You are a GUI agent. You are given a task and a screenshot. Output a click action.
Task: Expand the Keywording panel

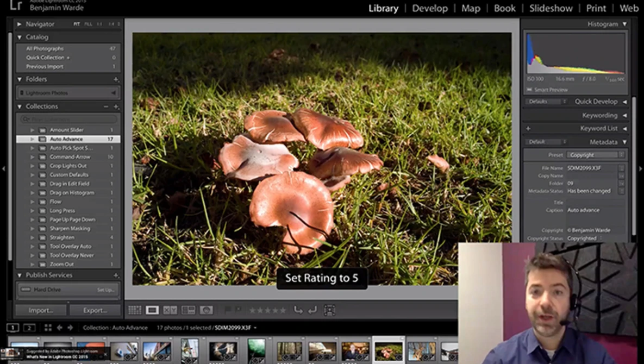624,116
